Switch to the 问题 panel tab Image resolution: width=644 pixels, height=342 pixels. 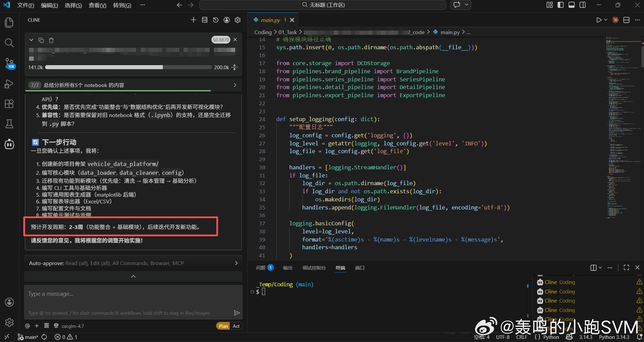click(x=265, y=268)
